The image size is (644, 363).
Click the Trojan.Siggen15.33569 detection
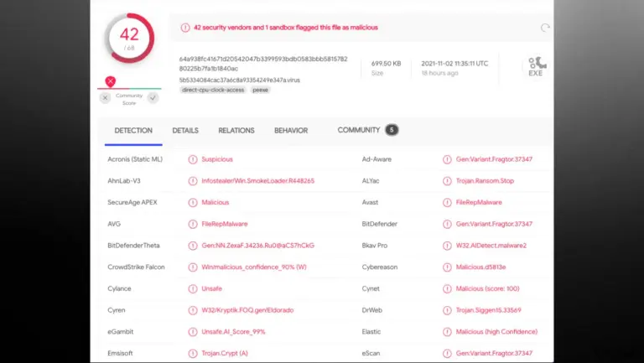coord(488,310)
